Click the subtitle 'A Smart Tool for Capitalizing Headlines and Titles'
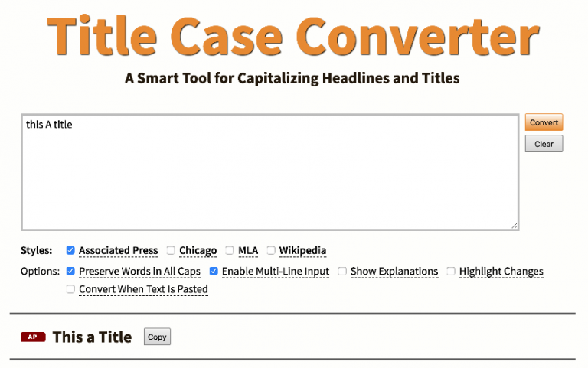The width and height of the screenshot is (588, 368). pyautogui.click(x=292, y=78)
